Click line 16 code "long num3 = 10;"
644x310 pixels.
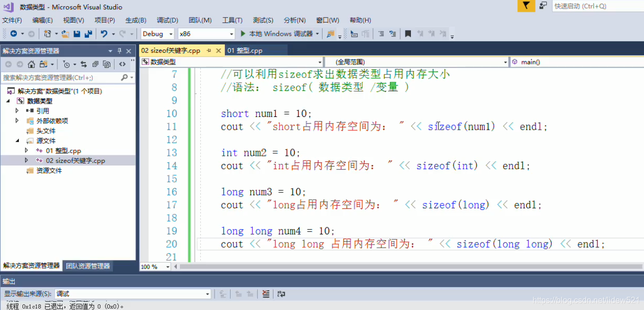click(263, 192)
